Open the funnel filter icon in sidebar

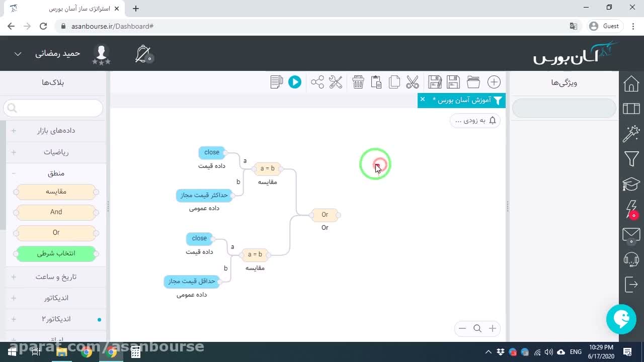631,159
